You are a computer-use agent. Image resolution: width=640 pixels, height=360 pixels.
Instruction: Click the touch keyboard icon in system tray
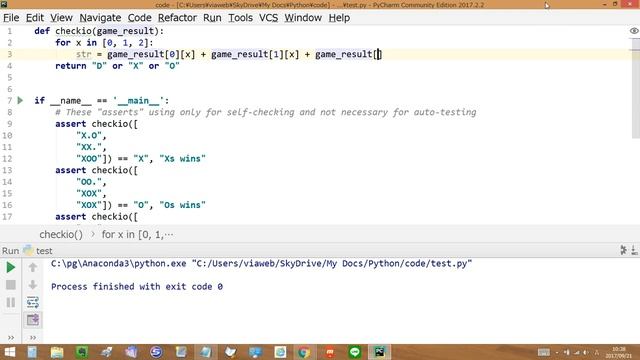coord(544,352)
